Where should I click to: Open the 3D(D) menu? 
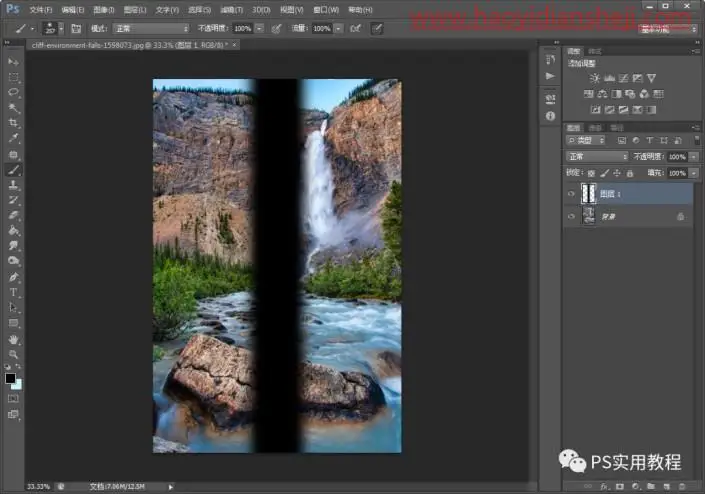coord(261,9)
